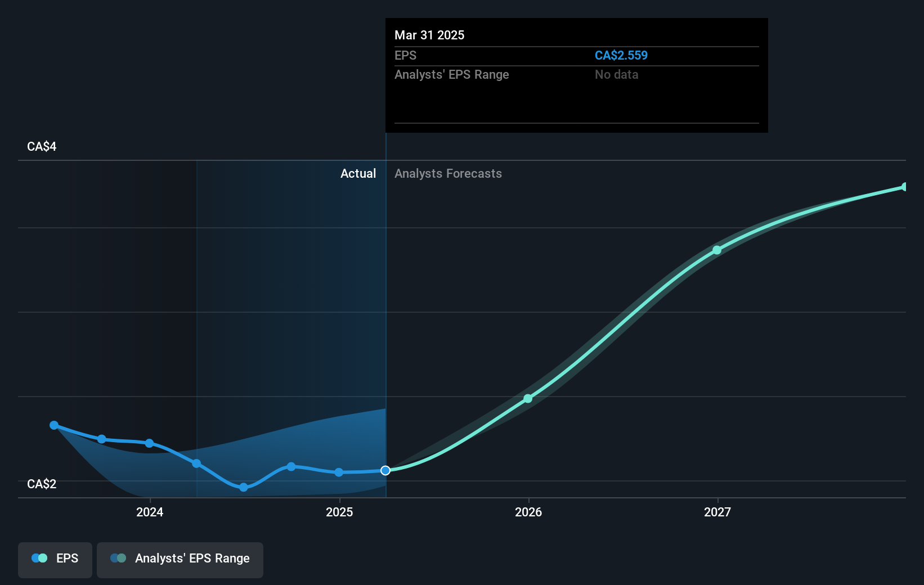Click the CA$4 axis label
The image size is (924, 585).
point(41,146)
